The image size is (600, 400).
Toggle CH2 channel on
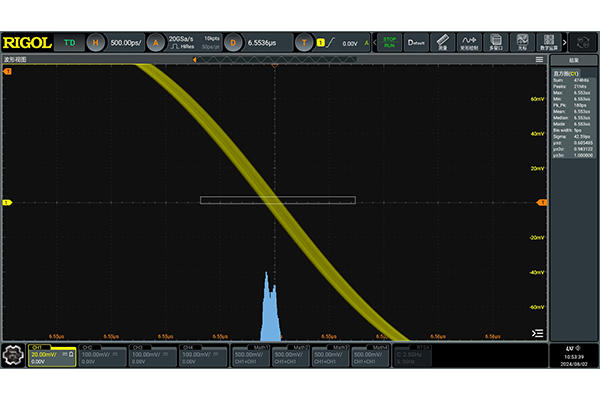point(103,354)
